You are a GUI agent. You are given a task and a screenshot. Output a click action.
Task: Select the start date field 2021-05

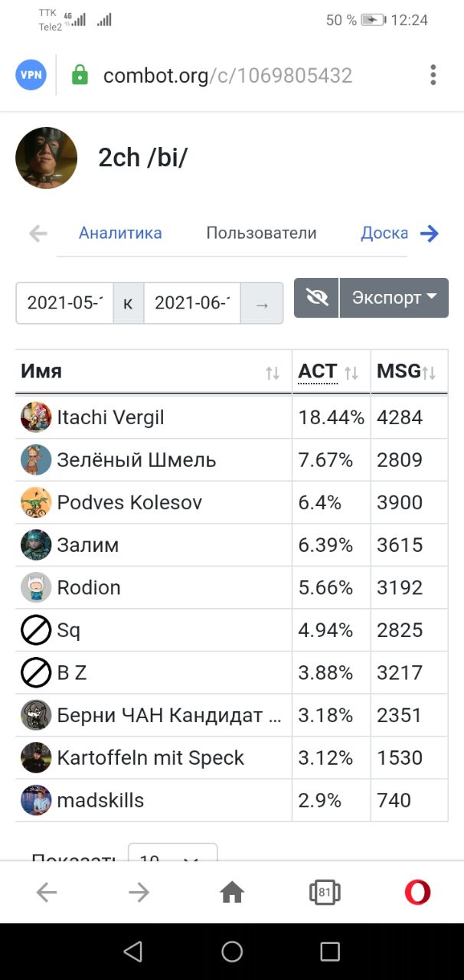(64, 303)
